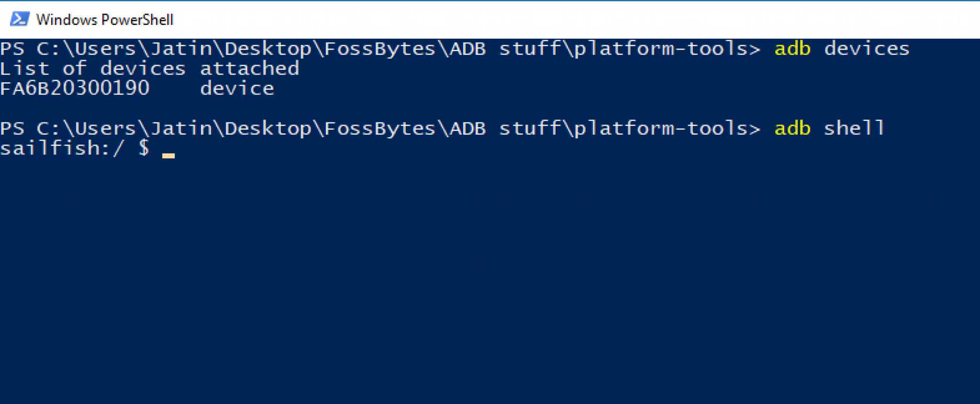Click platform-tools in the first prompt line
The width and height of the screenshot is (980, 404).
(x=660, y=49)
